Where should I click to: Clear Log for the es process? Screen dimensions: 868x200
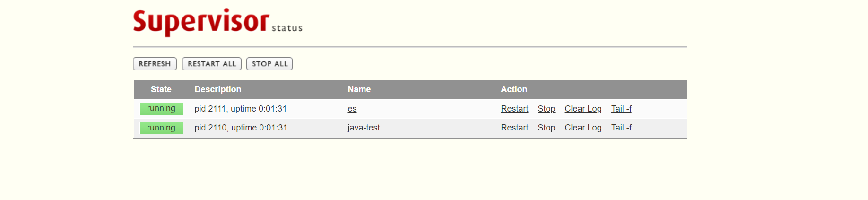(x=583, y=109)
